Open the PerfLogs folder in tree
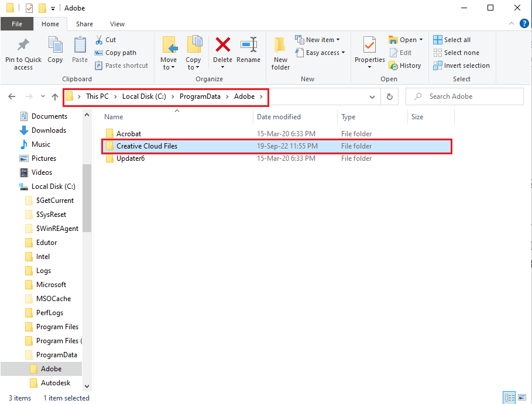The width and height of the screenshot is (532, 404). point(44,313)
